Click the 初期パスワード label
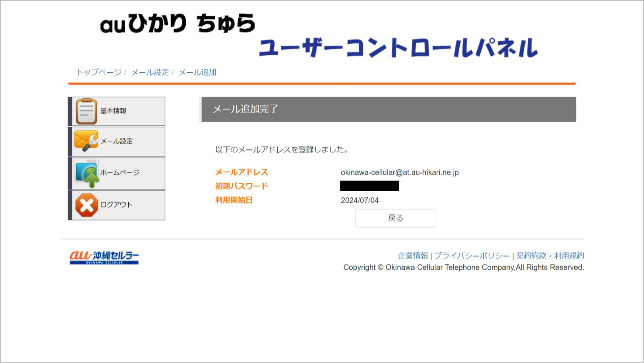The height and width of the screenshot is (363, 644). [x=242, y=186]
